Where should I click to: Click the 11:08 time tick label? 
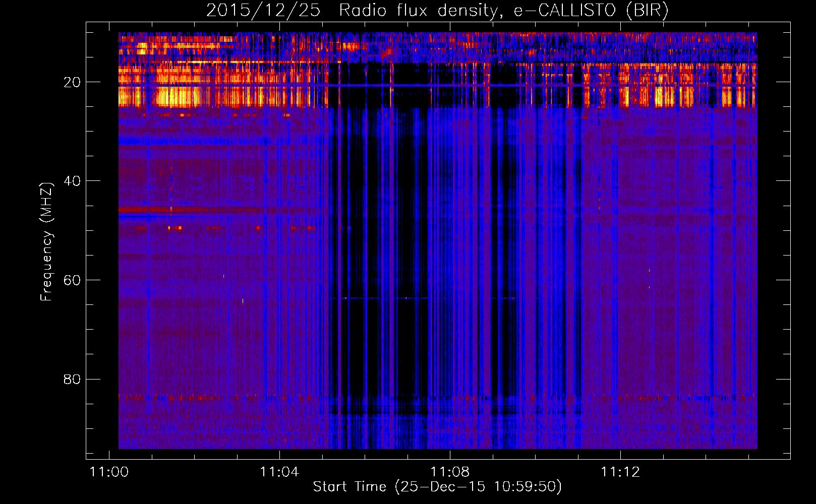tap(450, 472)
